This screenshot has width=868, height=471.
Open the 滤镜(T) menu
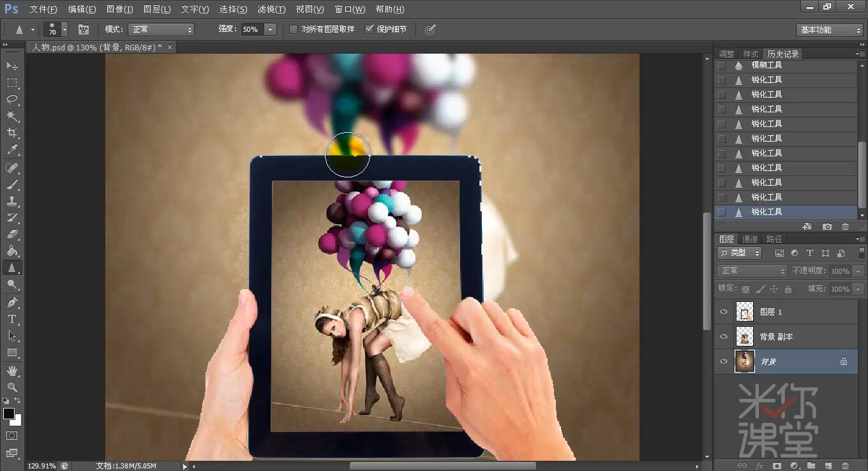pos(271,9)
